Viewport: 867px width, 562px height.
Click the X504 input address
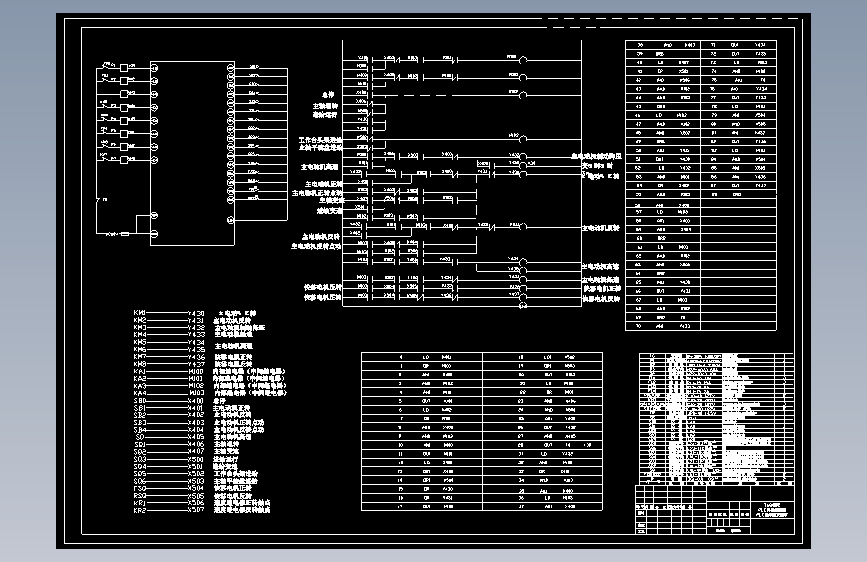pyautogui.click(x=196, y=488)
